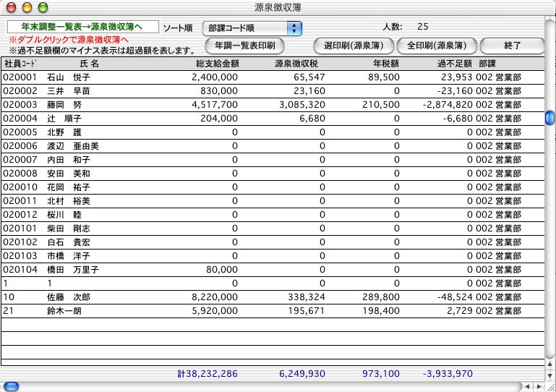The height and width of the screenshot is (392, 556).
Task: Click the 年税額 column header
Action: 386,64
